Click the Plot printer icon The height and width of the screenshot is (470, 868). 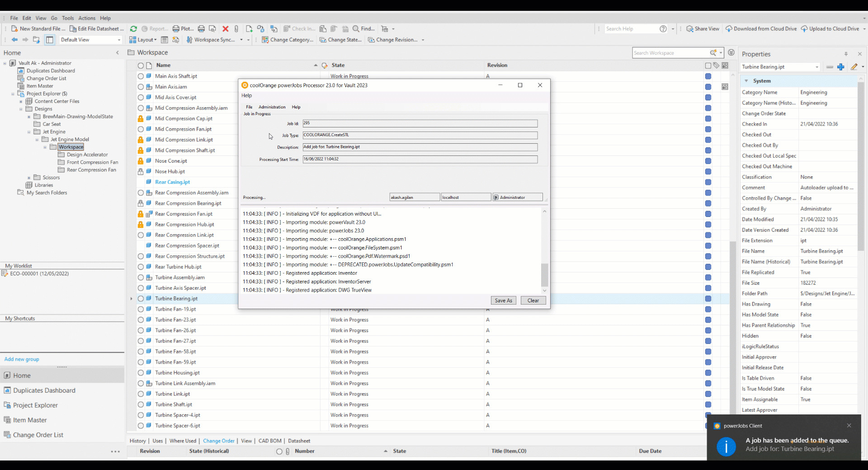[x=176, y=29]
